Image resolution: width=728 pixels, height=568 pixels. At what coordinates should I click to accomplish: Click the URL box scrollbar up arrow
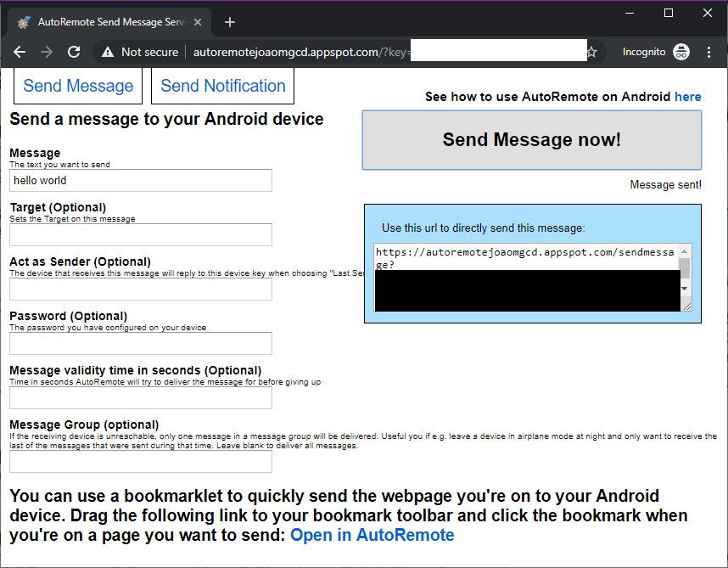point(685,251)
